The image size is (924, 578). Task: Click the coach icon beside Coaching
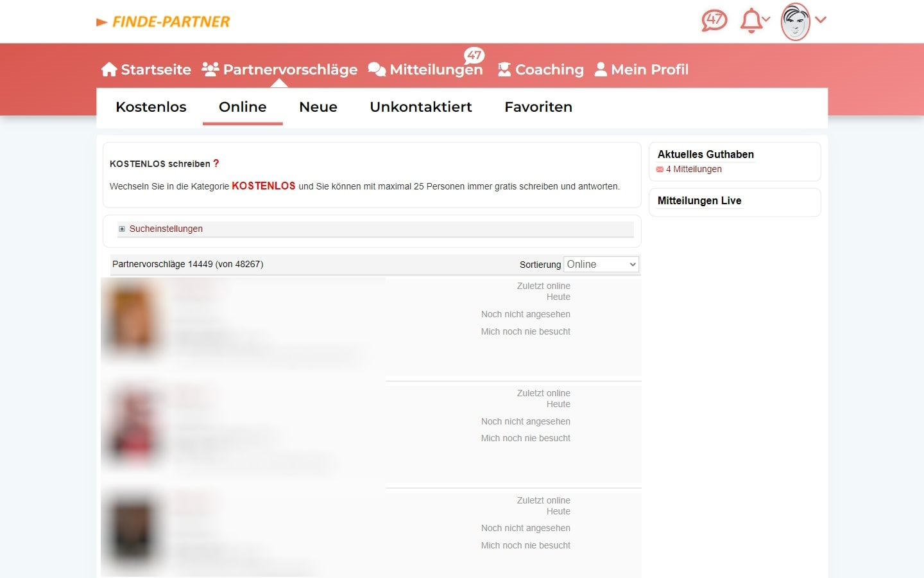coord(504,68)
